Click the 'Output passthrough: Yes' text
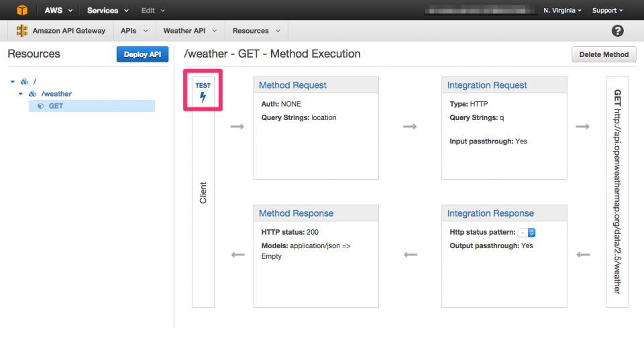 491,245
